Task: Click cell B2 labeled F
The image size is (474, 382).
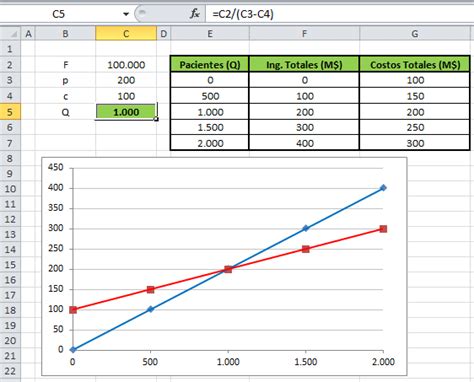Action: (x=65, y=65)
